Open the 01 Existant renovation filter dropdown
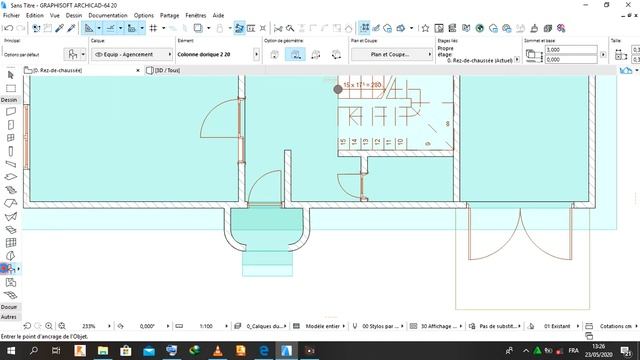This screenshot has height=360, width=640. (x=561, y=326)
